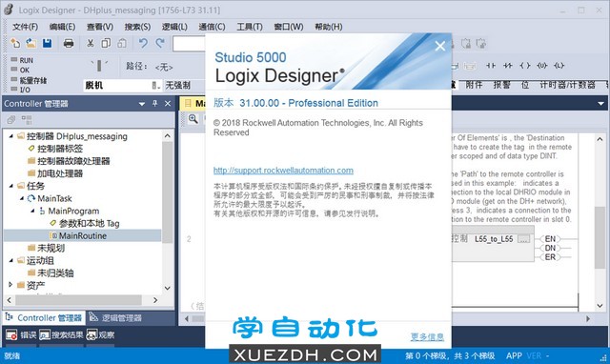Insert an Examine If Open contact instruction
Viewport: 610px width, 364px height.
click(507, 66)
